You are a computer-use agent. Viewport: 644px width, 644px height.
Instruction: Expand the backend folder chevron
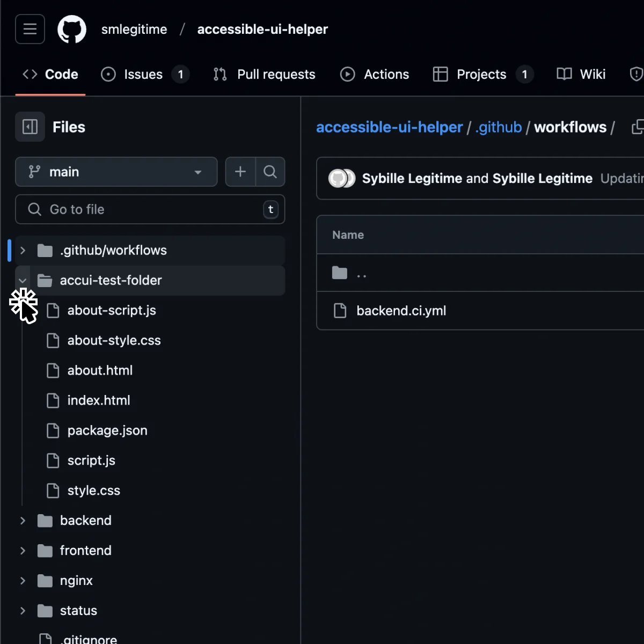point(23,521)
